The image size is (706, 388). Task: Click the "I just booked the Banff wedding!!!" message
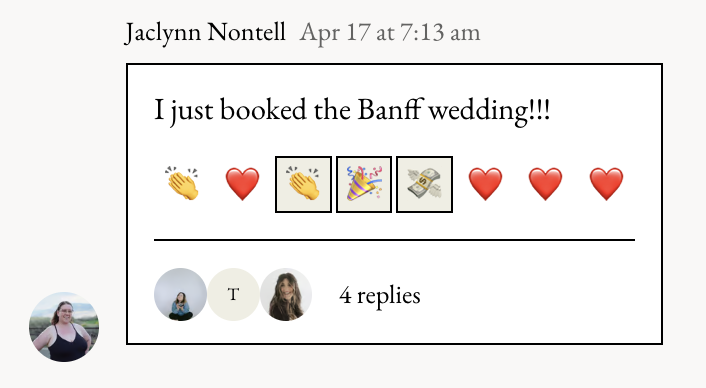click(x=352, y=110)
